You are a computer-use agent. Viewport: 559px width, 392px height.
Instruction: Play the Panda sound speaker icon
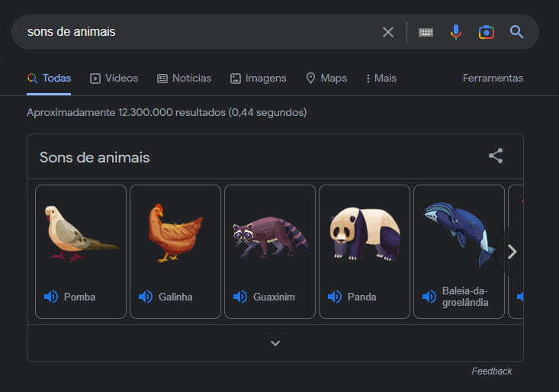click(x=334, y=297)
